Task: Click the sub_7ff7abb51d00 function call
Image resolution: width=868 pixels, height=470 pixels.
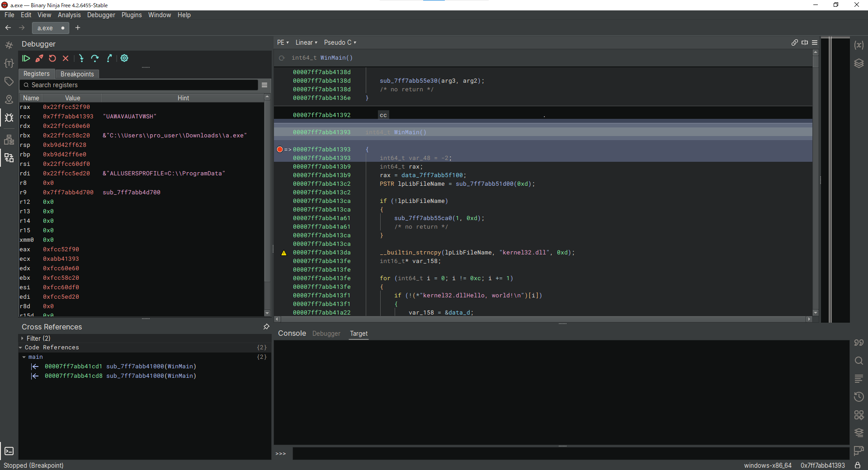Action: point(485,184)
